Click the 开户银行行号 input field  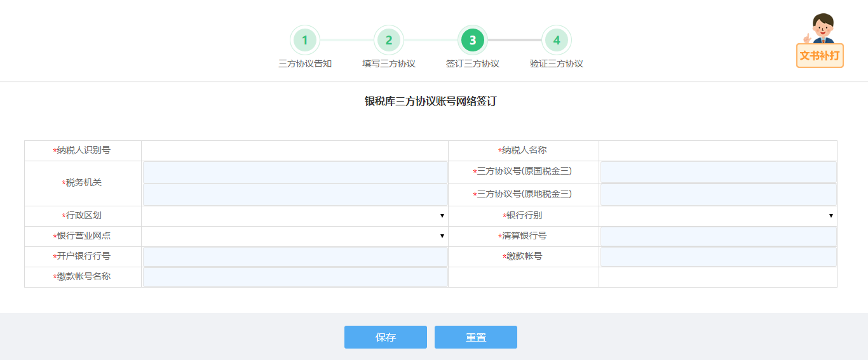tap(295, 257)
